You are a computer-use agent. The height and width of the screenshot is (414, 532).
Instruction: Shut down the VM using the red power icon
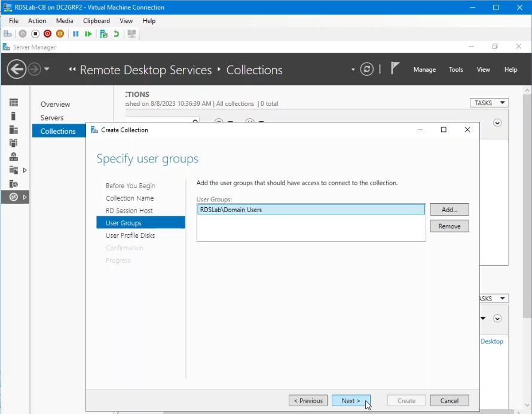[x=47, y=33]
